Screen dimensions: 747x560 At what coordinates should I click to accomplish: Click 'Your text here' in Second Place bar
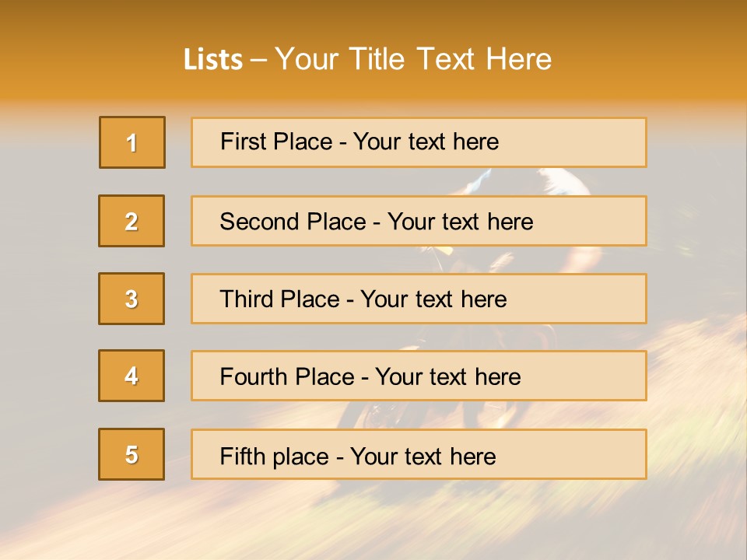460,222
